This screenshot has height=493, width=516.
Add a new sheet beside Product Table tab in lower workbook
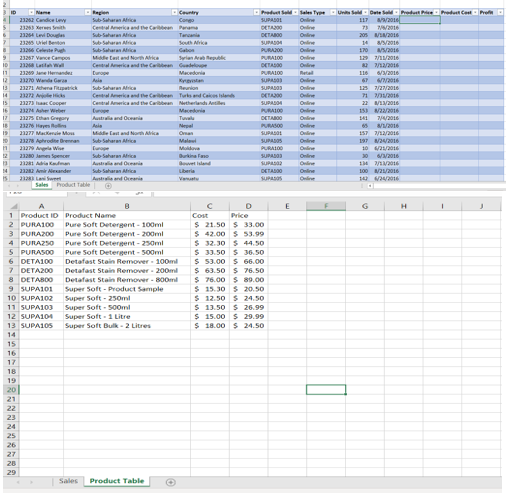[170, 482]
